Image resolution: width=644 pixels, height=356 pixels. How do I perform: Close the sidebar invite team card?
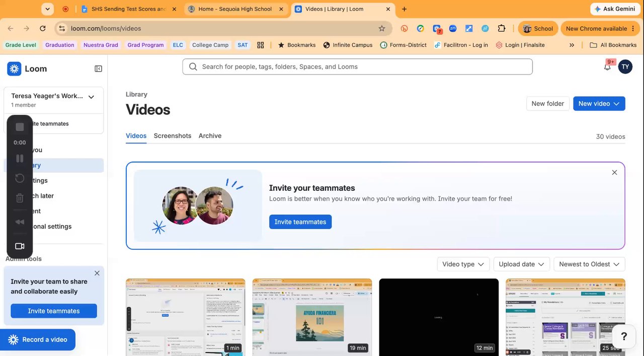pyautogui.click(x=97, y=273)
